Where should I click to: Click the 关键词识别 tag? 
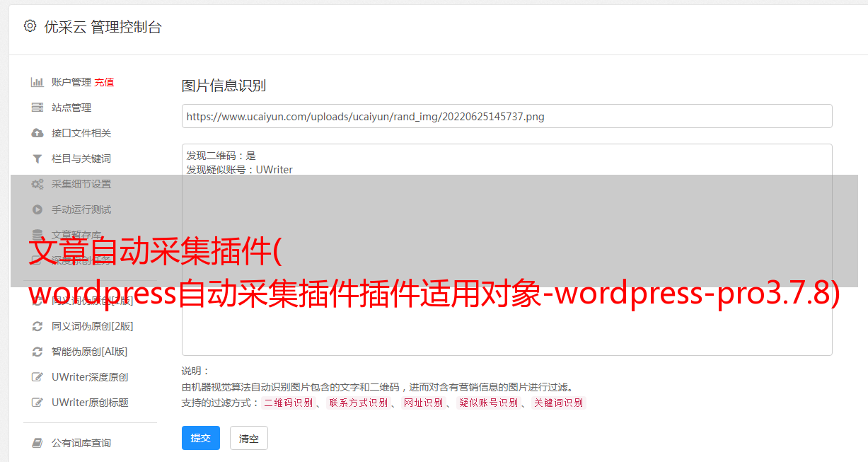pyautogui.click(x=559, y=403)
